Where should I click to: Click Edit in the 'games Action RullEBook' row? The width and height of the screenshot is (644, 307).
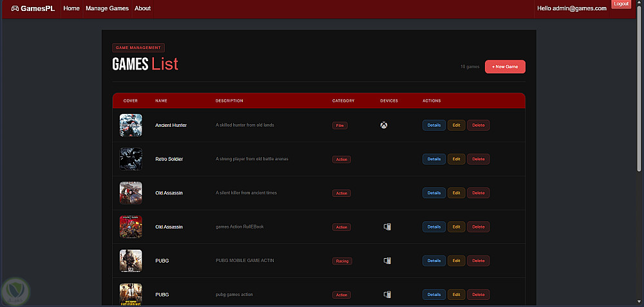457,227
